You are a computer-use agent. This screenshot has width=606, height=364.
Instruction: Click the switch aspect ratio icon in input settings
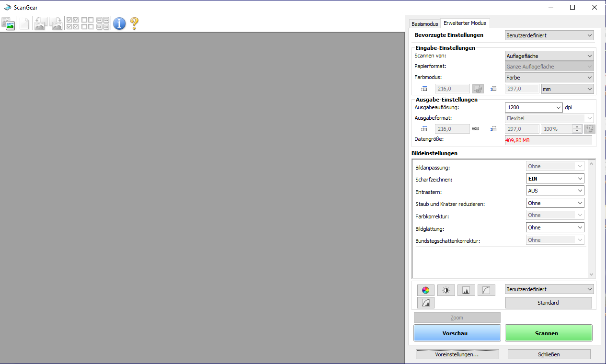click(x=478, y=89)
